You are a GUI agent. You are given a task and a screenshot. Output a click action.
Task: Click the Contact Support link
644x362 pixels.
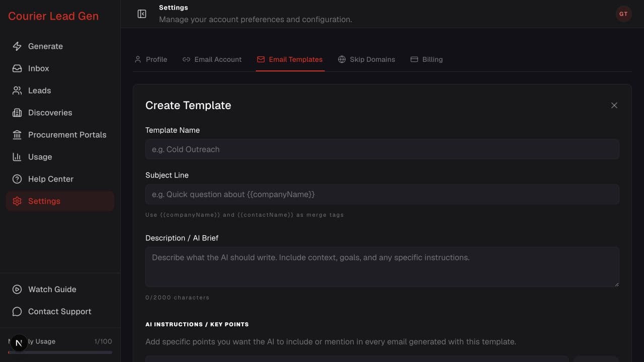point(60,312)
